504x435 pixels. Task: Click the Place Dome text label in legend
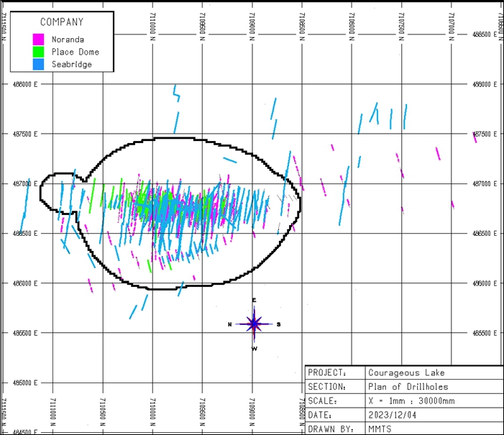click(75, 52)
